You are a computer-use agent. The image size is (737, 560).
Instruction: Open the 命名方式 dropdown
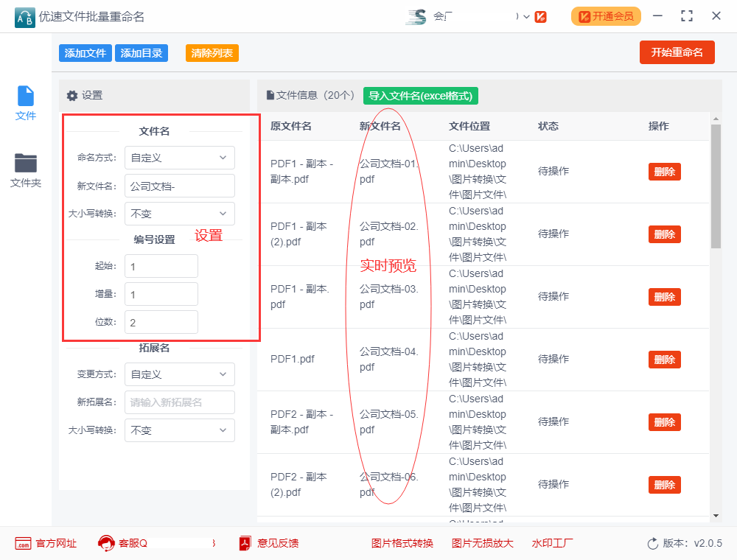tap(179, 158)
